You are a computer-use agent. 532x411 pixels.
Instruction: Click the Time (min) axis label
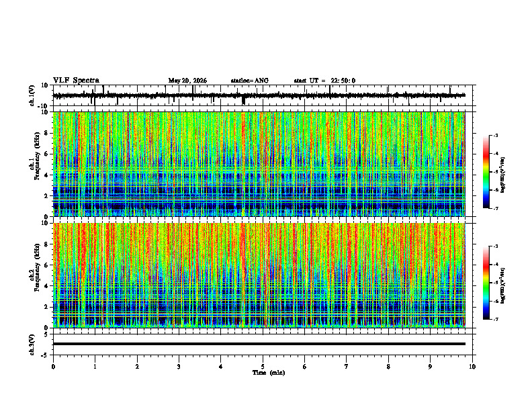[x=269, y=373]
